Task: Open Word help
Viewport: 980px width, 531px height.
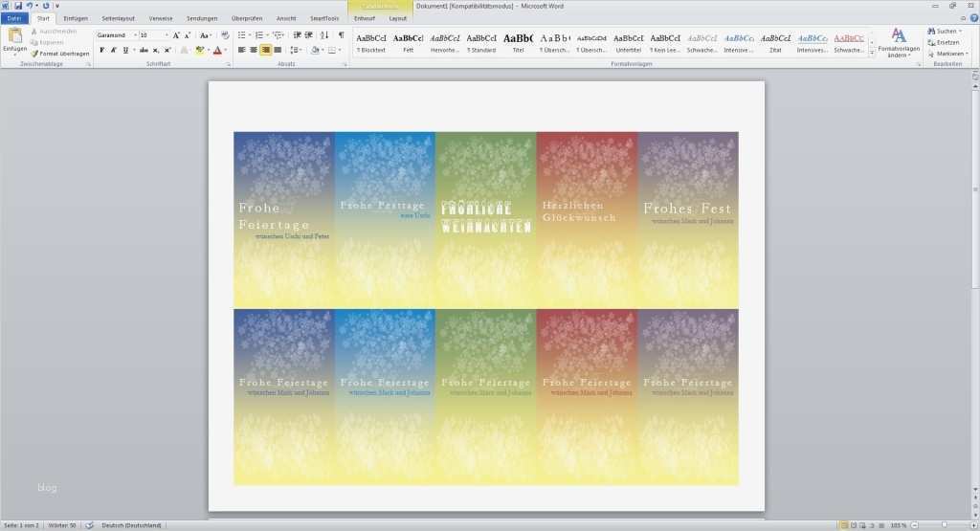Action: pos(973,18)
